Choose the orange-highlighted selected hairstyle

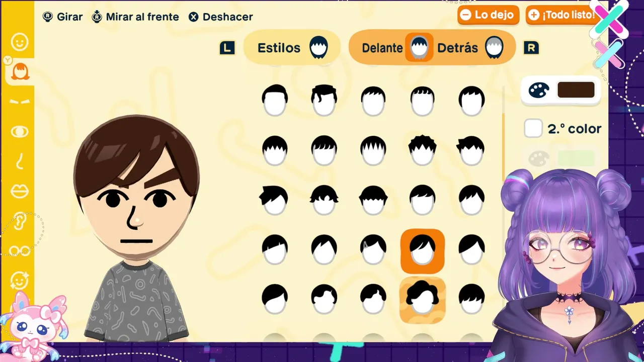click(423, 251)
